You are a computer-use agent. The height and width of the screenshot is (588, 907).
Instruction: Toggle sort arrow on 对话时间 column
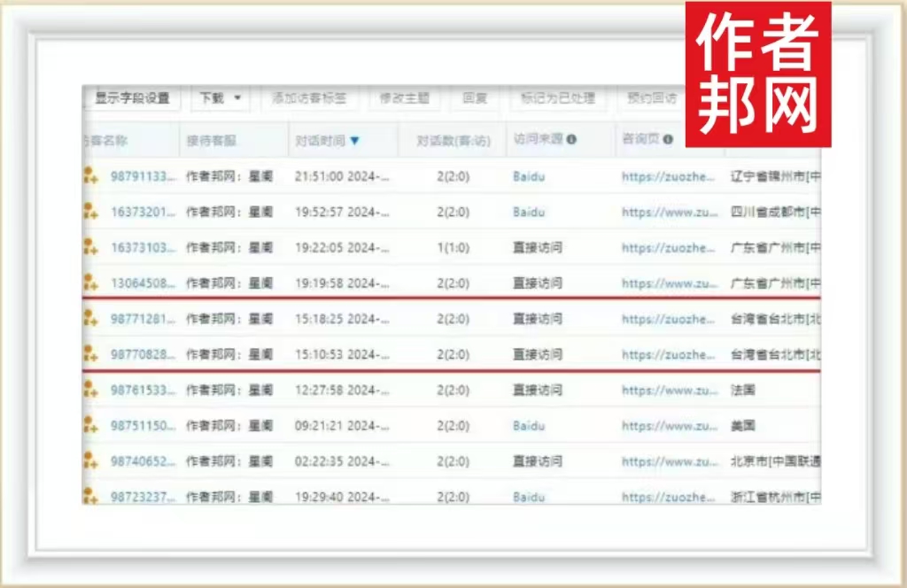point(355,141)
